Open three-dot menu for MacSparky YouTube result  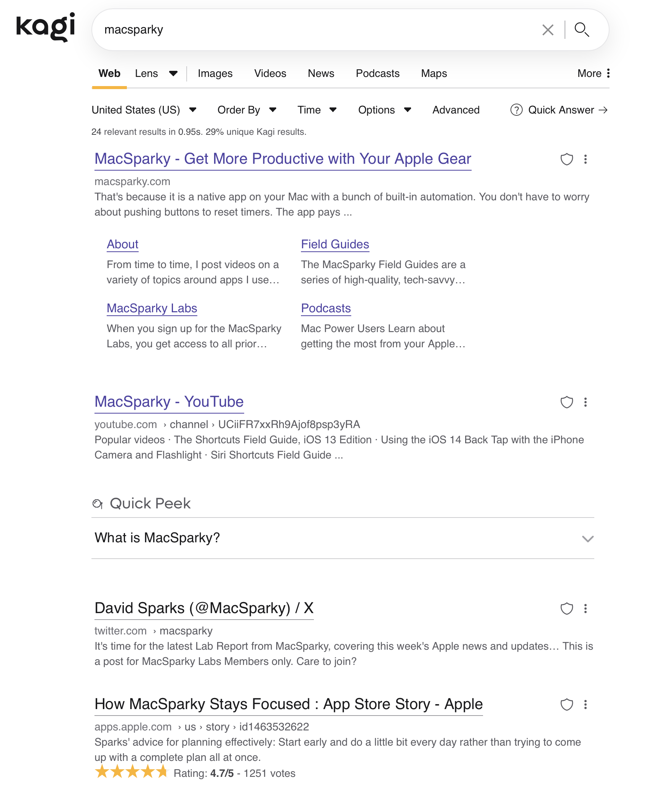pyautogui.click(x=585, y=402)
